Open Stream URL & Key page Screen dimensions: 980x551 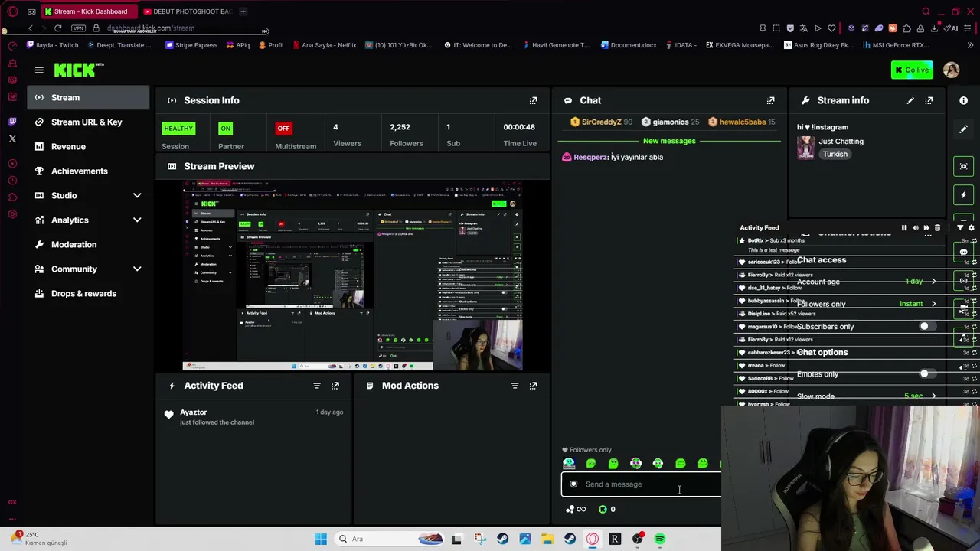coord(88,122)
